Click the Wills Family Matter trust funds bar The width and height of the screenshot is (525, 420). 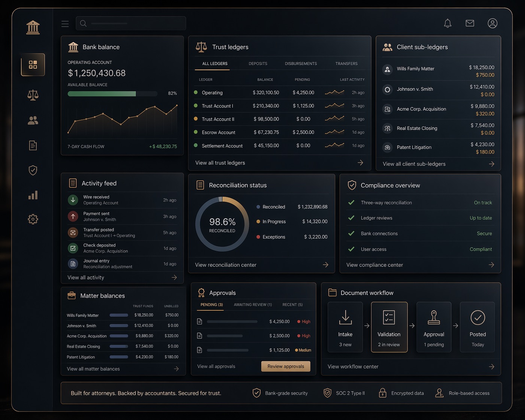click(119, 315)
